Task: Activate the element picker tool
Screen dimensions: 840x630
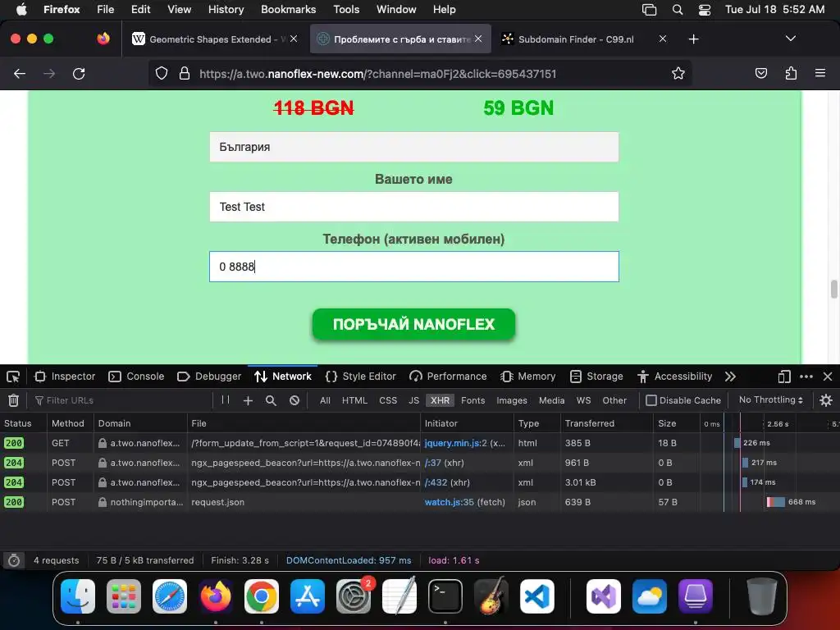Action: (13, 377)
